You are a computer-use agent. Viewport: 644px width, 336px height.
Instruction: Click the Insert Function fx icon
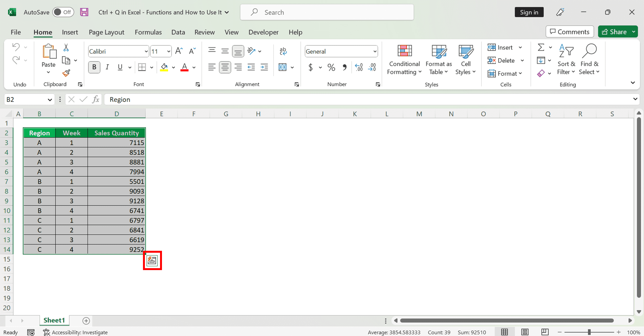click(96, 99)
